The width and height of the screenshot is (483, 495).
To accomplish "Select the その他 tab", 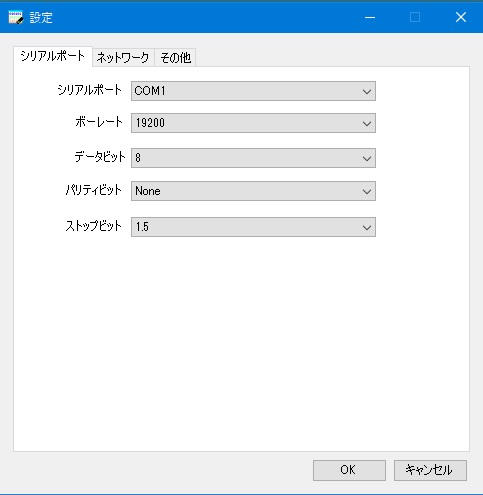I will pos(175,58).
